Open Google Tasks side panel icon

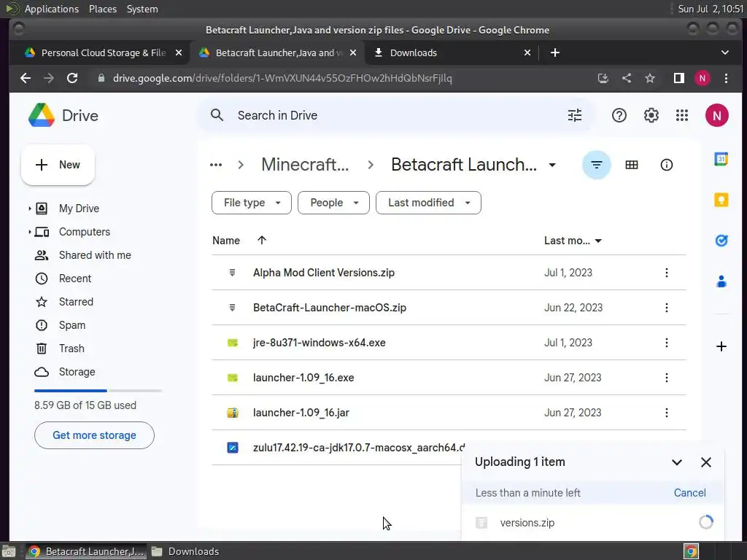point(721,241)
